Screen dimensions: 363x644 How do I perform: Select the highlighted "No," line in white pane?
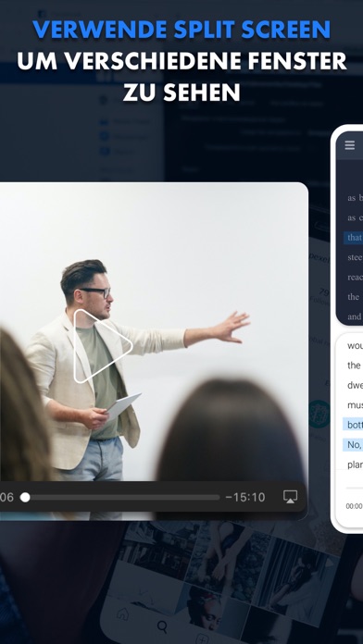353,444
